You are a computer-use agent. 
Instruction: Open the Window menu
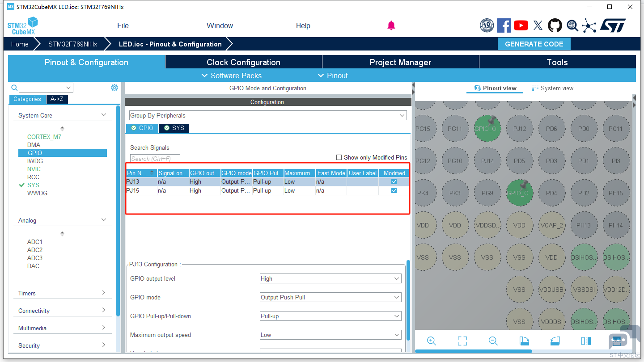pos(220,25)
